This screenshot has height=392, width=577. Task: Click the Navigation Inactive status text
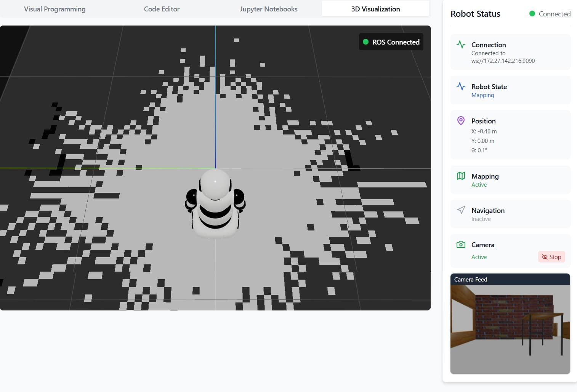[x=481, y=219]
